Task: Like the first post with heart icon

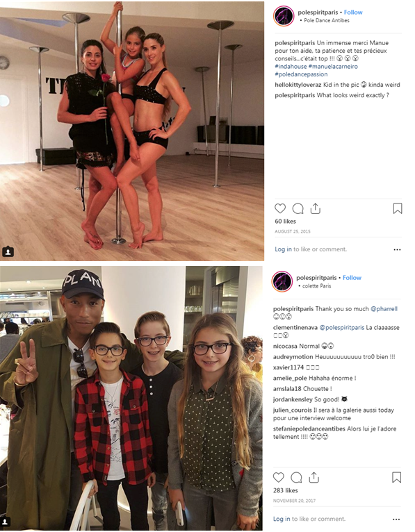Action: point(280,208)
